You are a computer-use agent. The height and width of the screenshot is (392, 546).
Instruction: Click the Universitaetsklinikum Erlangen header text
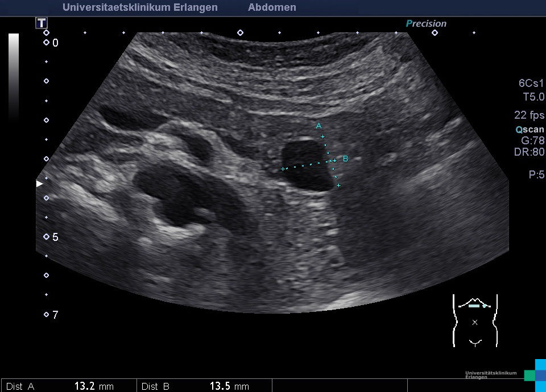140,8
